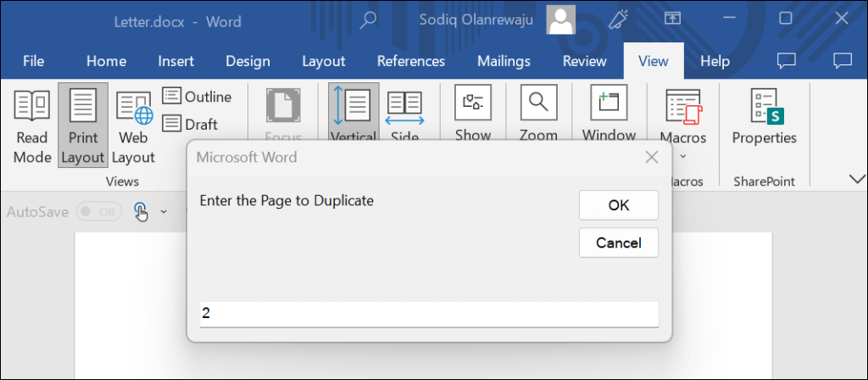The height and width of the screenshot is (380, 868).
Task: Click the Touch/Mouse mode icon
Action: 142,212
